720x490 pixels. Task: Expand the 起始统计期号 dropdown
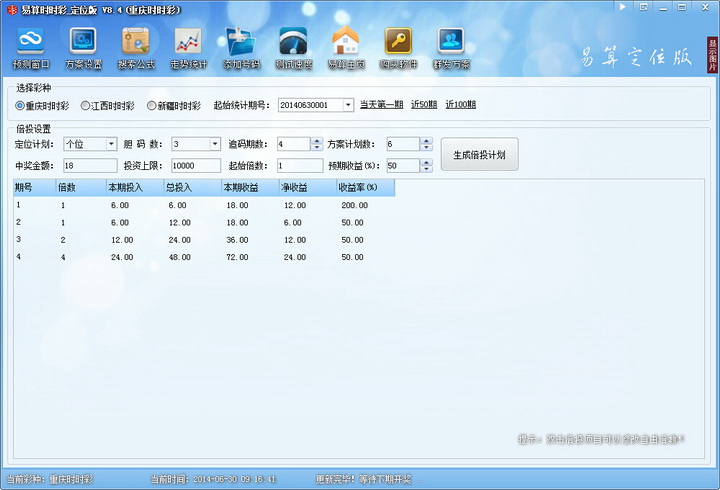point(347,105)
